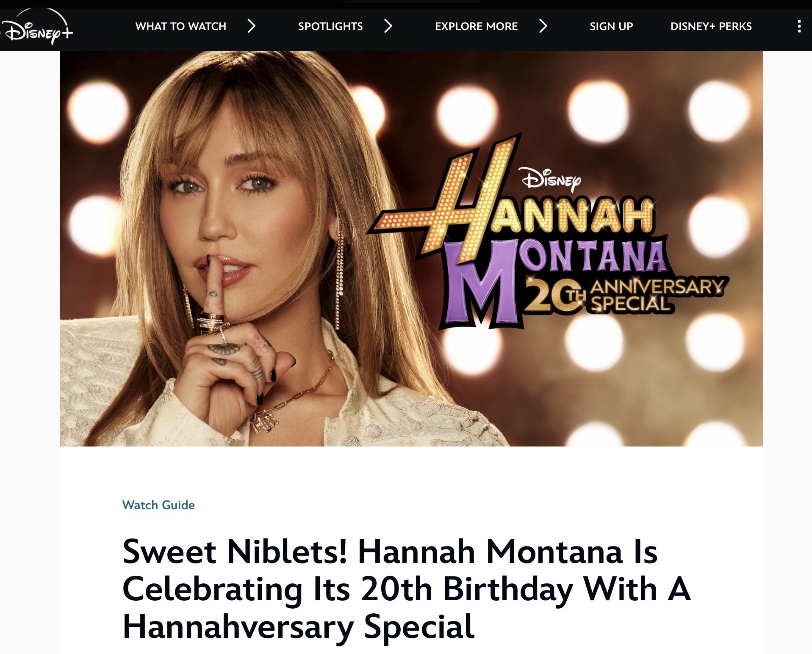Expand the chevron beside What to Watch

pos(252,26)
